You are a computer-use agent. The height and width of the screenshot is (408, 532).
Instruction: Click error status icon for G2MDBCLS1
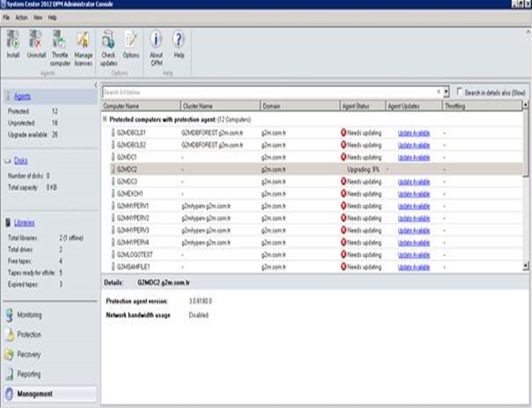click(343, 133)
